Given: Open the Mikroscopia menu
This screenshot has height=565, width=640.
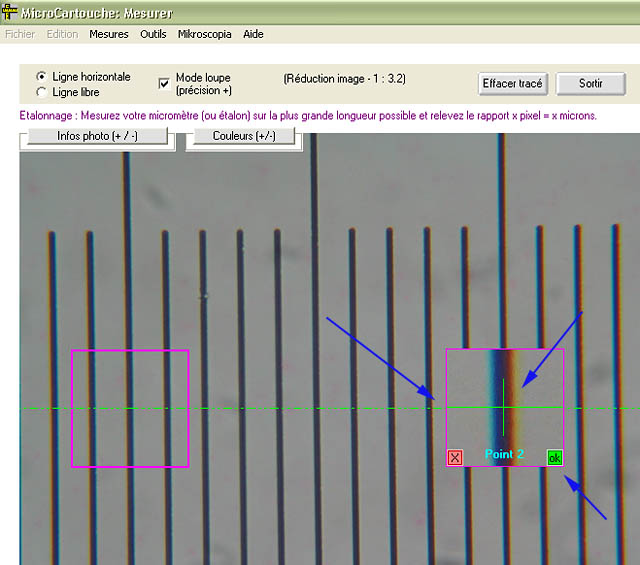Looking at the screenshot, I should point(204,34).
